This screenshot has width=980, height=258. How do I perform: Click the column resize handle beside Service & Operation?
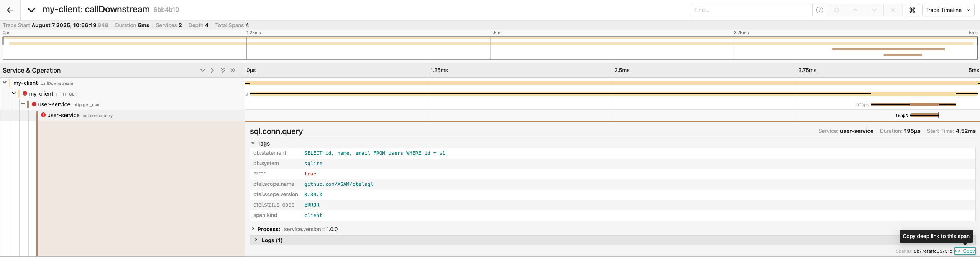[x=242, y=74]
